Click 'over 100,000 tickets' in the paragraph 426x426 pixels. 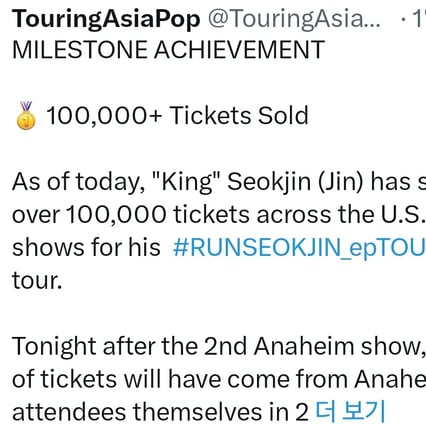131,214
